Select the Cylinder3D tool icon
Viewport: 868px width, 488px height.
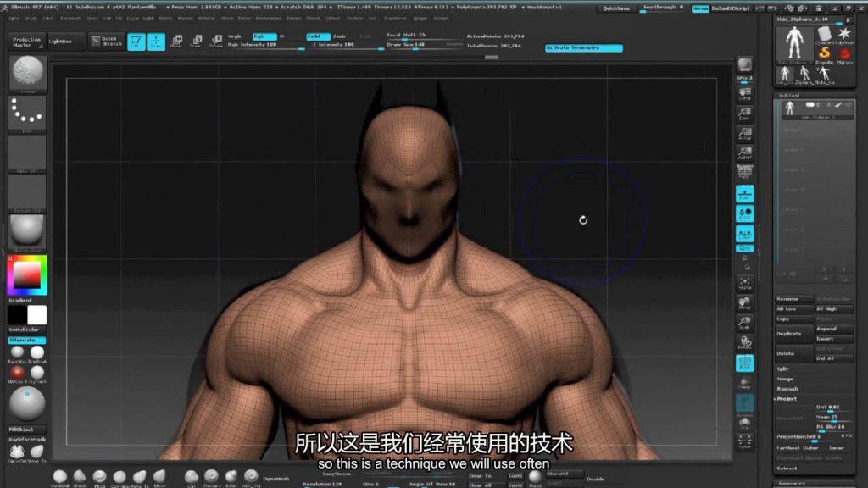coord(825,34)
